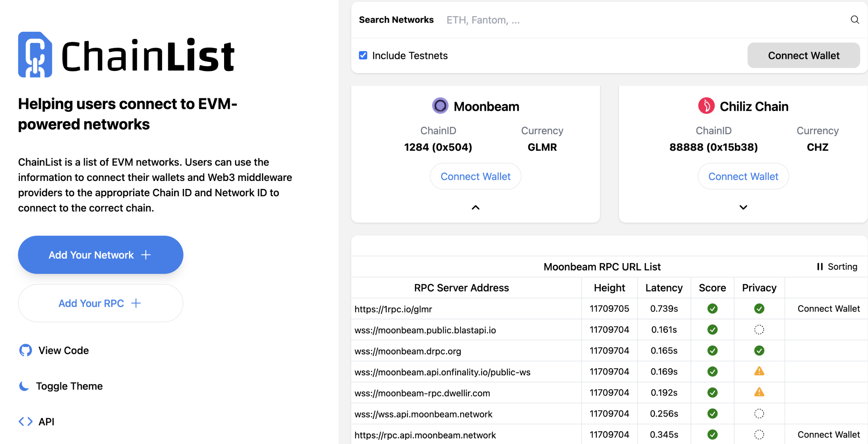Click the moon icon for Toggle Theme

click(x=24, y=386)
